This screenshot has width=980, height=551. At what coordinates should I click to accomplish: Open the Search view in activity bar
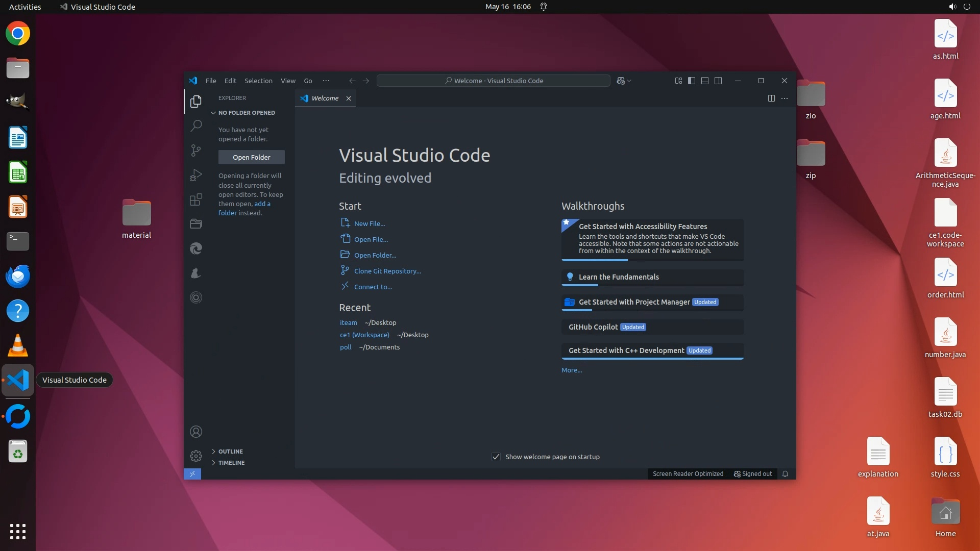pyautogui.click(x=196, y=126)
